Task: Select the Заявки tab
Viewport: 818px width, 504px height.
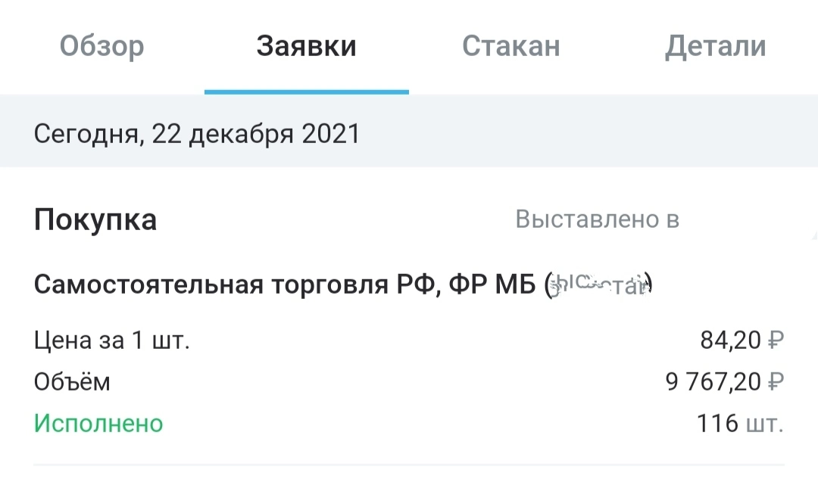Action: pos(306,46)
